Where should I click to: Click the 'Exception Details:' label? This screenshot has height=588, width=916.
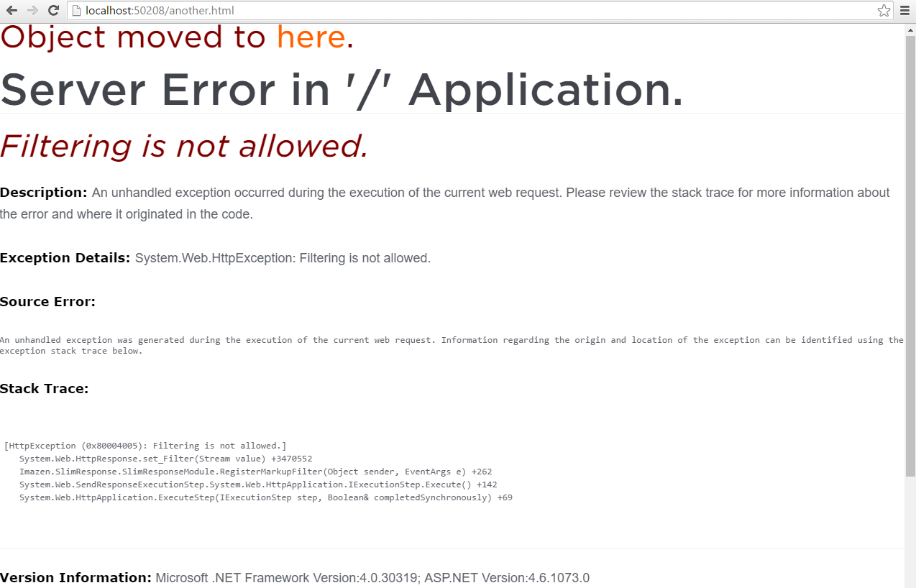(65, 258)
